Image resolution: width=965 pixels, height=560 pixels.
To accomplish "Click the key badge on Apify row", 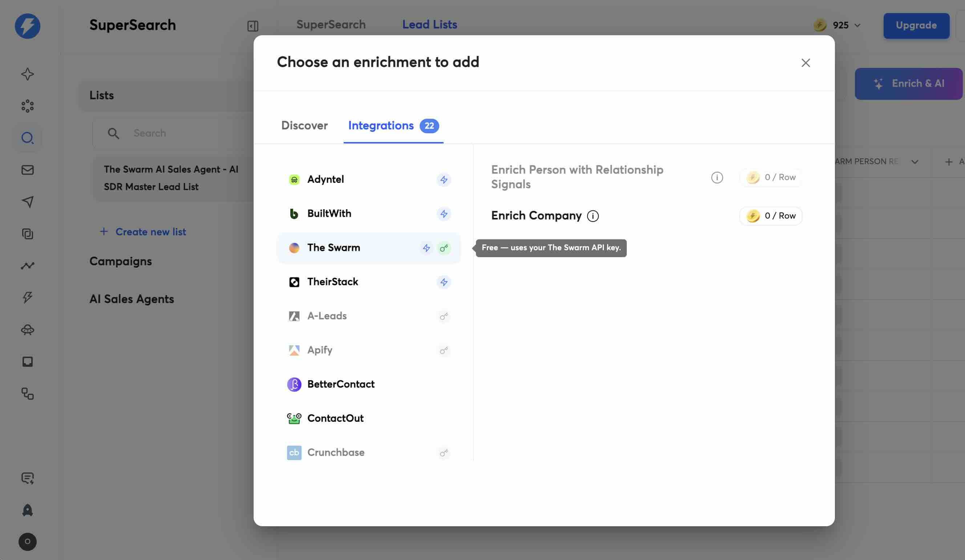I will (x=444, y=350).
